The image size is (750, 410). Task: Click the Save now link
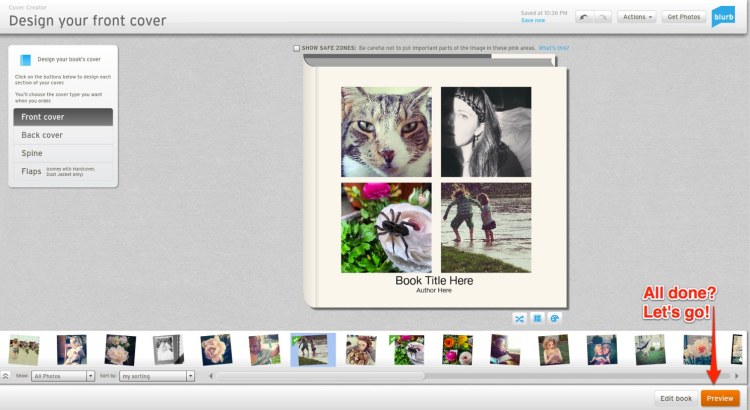point(533,21)
